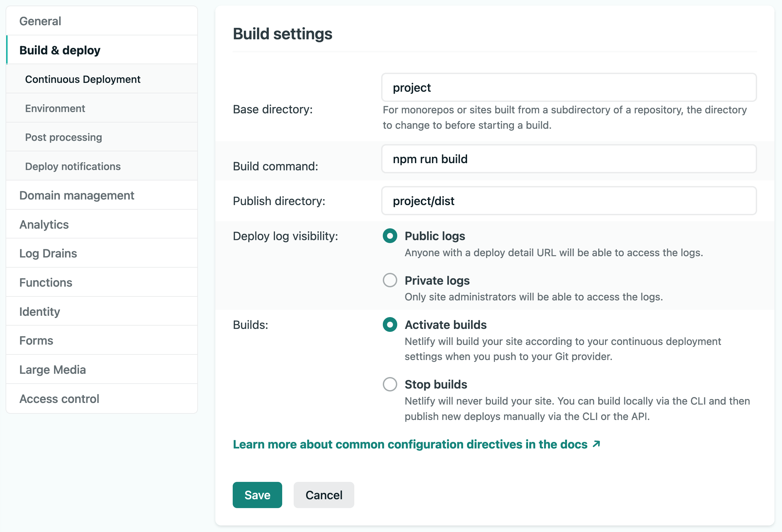Click the Save button
This screenshot has width=782, height=532.
[257, 495]
